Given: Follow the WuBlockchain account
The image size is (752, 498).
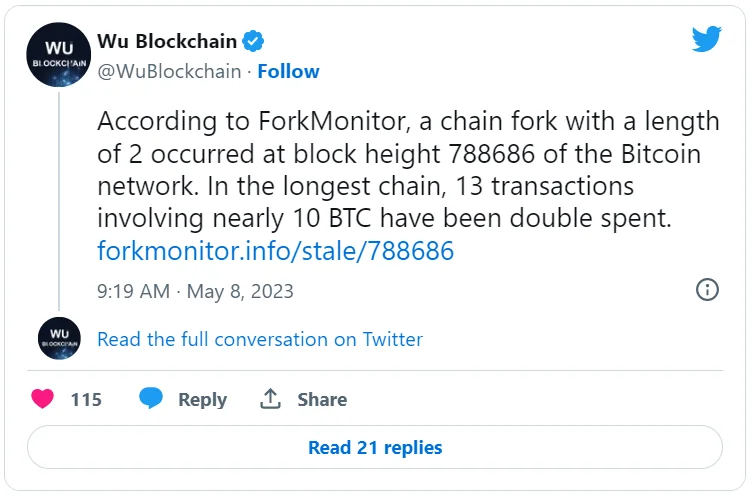Looking at the screenshot, I should click(289, 71).
